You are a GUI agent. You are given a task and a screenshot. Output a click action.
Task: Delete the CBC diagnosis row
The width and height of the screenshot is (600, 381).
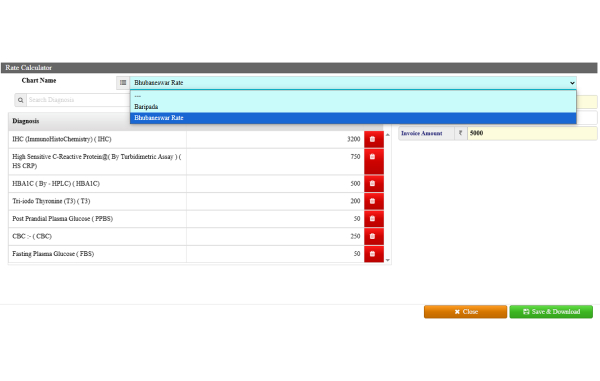click(x=373, y=236)
